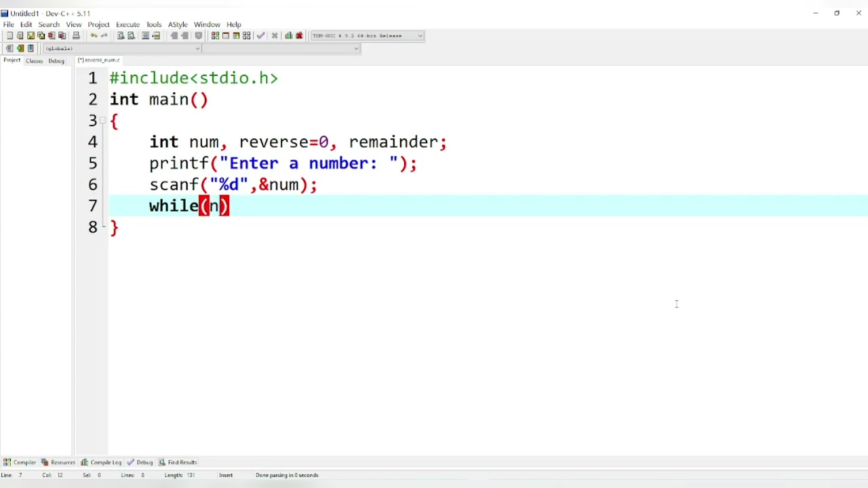Click the Rebuild All toolbar icon
This screenshot has height=488, width=868.
pyautogui.click(x=246, y=35)
